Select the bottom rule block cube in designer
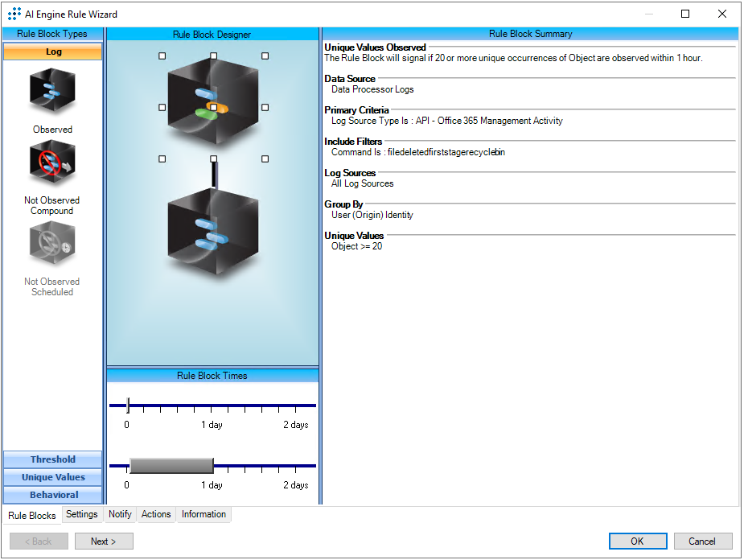 point(213,235)
